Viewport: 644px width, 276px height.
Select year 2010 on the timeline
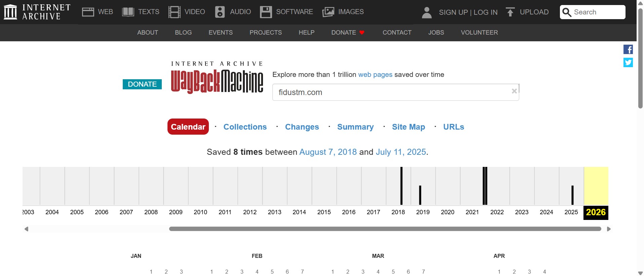click(200, 212)
